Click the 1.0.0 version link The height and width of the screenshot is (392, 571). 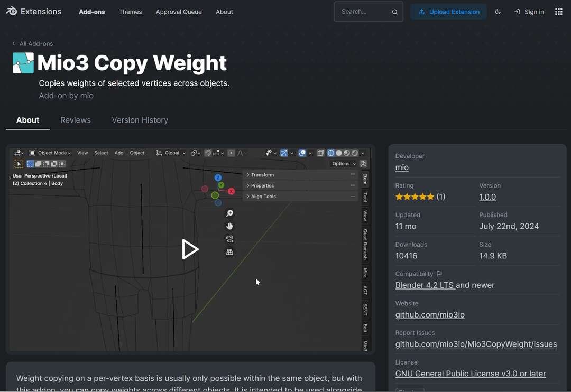(x=487, y=197)
